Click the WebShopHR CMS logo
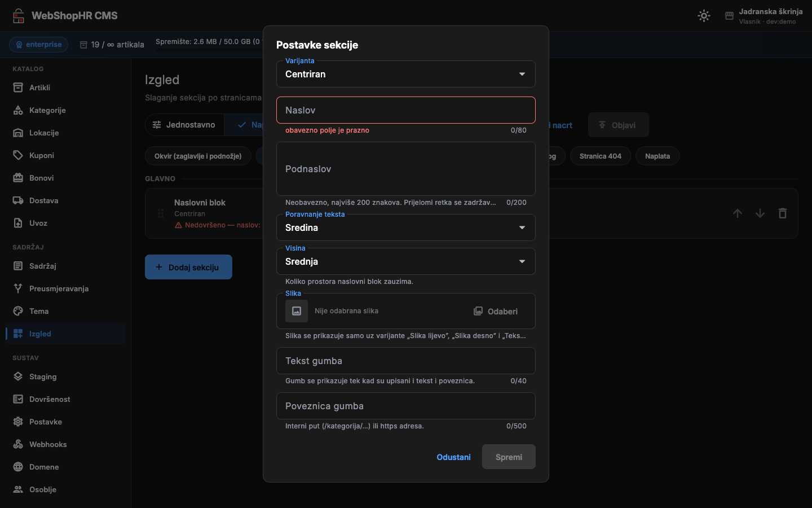 [x=65, y=16]
